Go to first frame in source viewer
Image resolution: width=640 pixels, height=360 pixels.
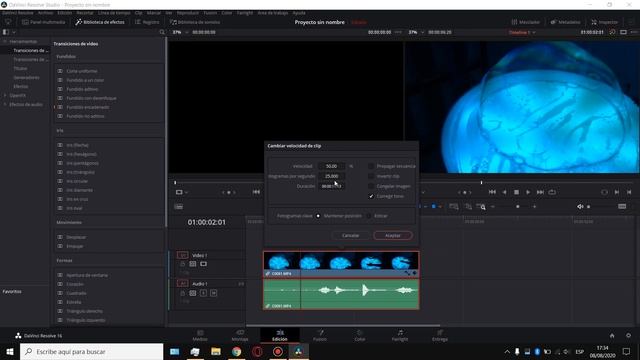pos(256,192)
